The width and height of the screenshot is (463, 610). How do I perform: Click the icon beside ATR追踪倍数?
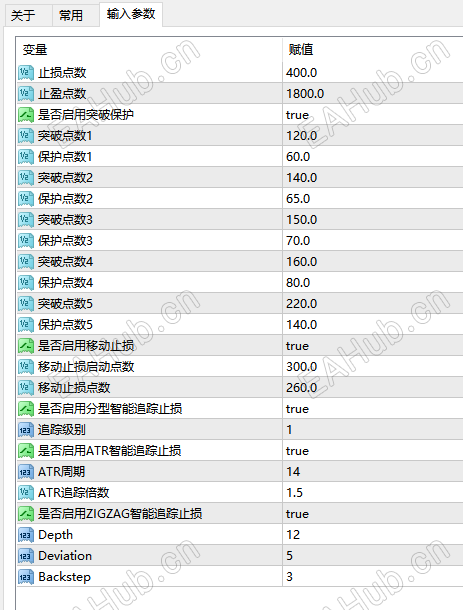tap(26, 493)
